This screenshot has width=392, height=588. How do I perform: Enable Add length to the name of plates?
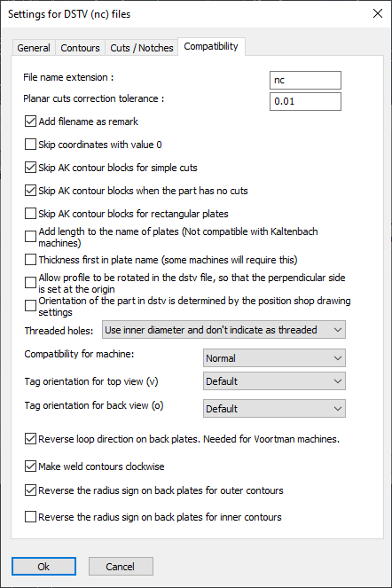pos(30,237)
